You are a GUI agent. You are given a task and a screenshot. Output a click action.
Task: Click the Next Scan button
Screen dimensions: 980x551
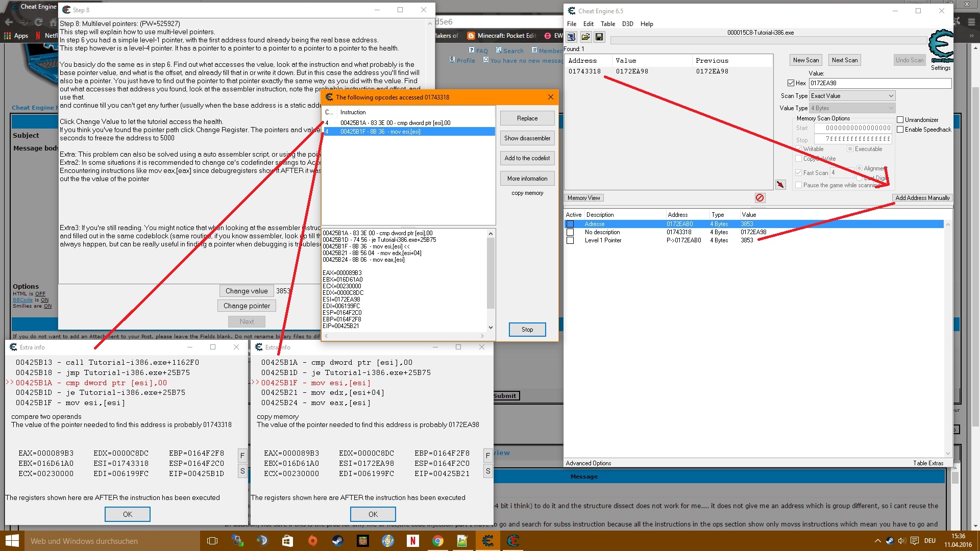pyautogui.click(x=845, y=60)
